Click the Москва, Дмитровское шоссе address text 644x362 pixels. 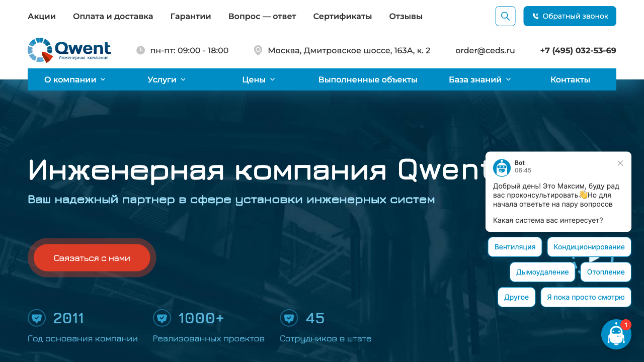(x=349, y=50)
